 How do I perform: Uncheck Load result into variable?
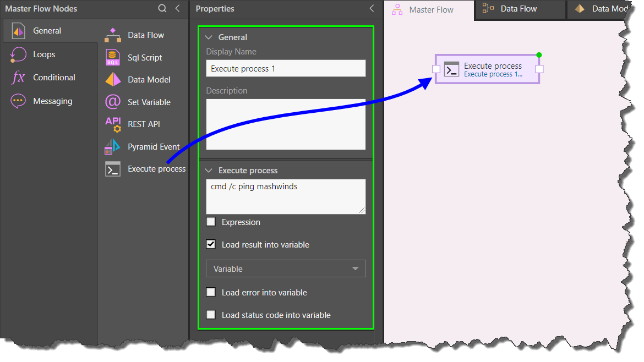pos(210,245)
